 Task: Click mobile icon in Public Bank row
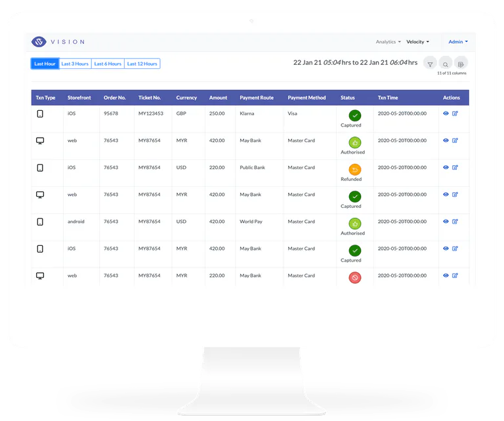coord(40,168)
